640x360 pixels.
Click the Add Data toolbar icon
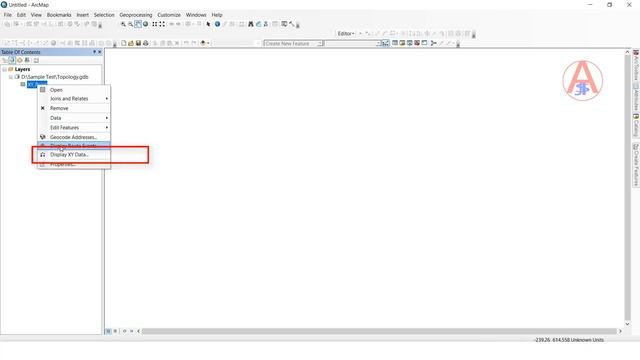203,43
